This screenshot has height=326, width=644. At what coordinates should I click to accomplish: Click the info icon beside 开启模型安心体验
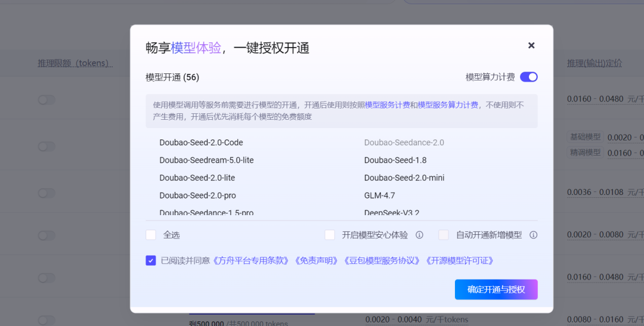pyautogui.click(x=419, y=235)
